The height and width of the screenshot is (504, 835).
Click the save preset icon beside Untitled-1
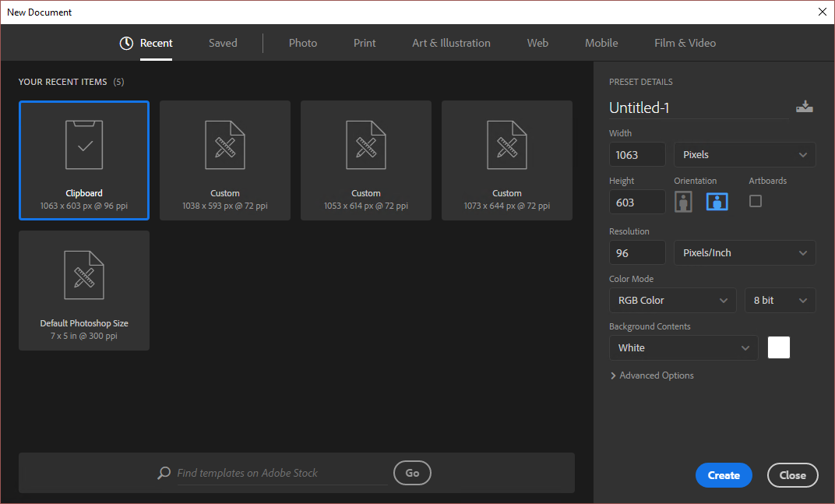click(x=804, y=107)
